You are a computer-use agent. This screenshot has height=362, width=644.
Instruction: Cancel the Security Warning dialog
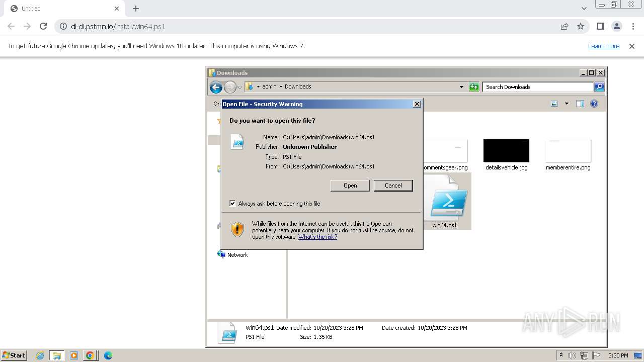(393, 186)
